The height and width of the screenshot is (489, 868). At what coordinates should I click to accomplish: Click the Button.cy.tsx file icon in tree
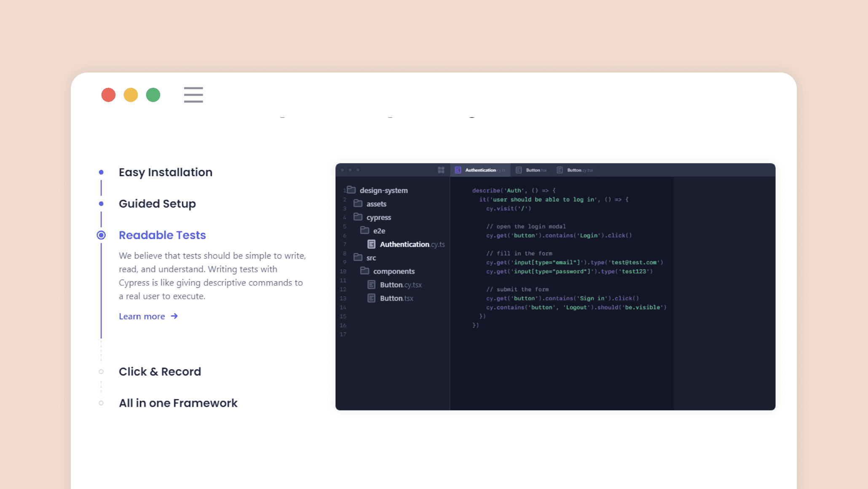pyautogui.click(x=372, y=285)
